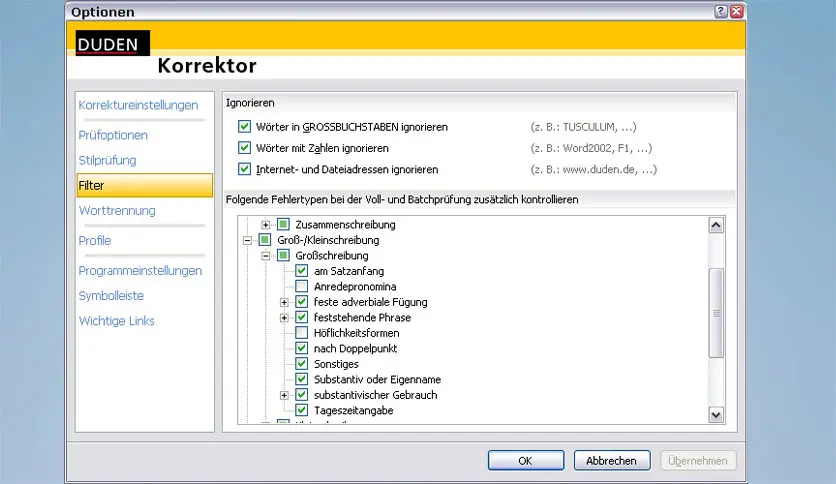Select 'nach Doppelpunkt' tree label

[355, 348]
